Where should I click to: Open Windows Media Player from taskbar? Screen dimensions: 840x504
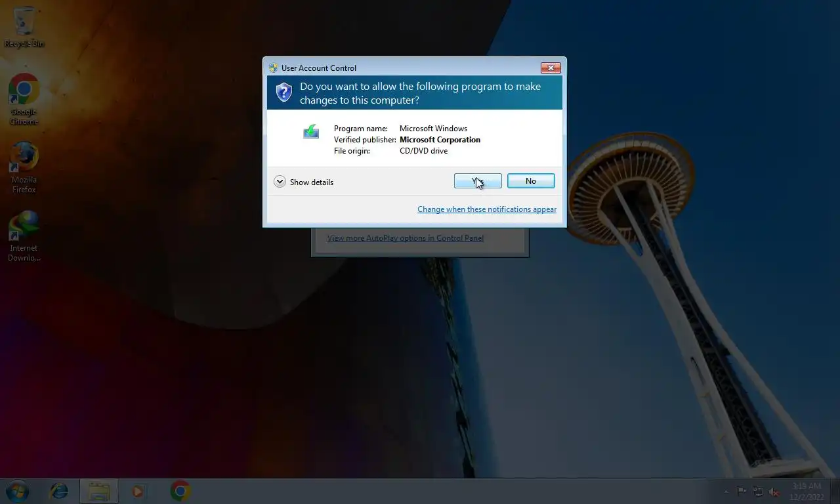pos(138,491)
